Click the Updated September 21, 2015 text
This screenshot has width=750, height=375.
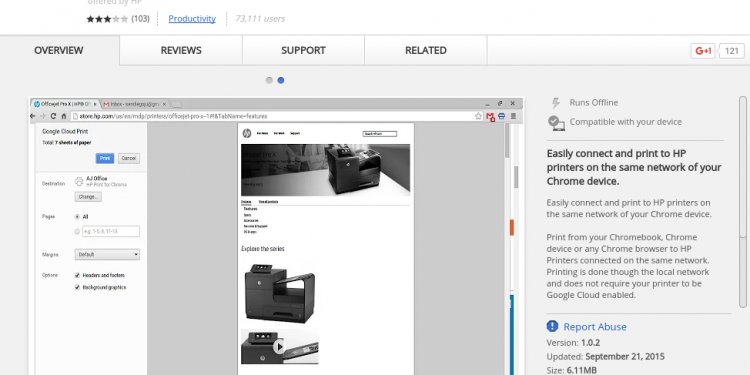point(605,356)
